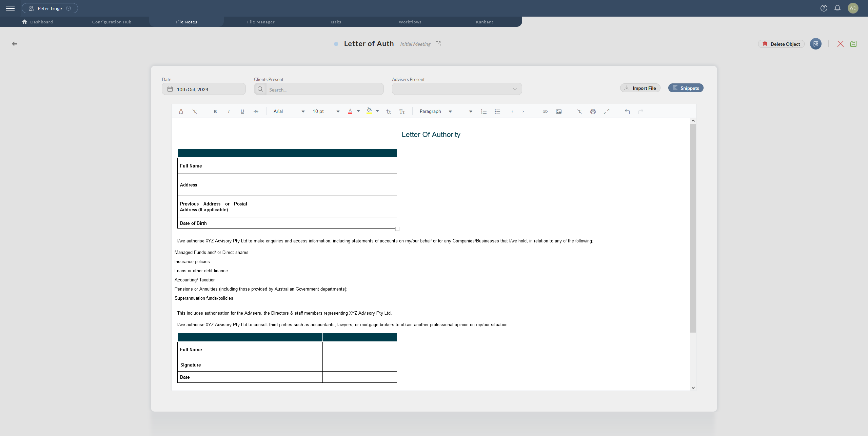This screenshot has width=868, height=436.
Task: Switch to the File Manager tab
Action: pos(261,22)
